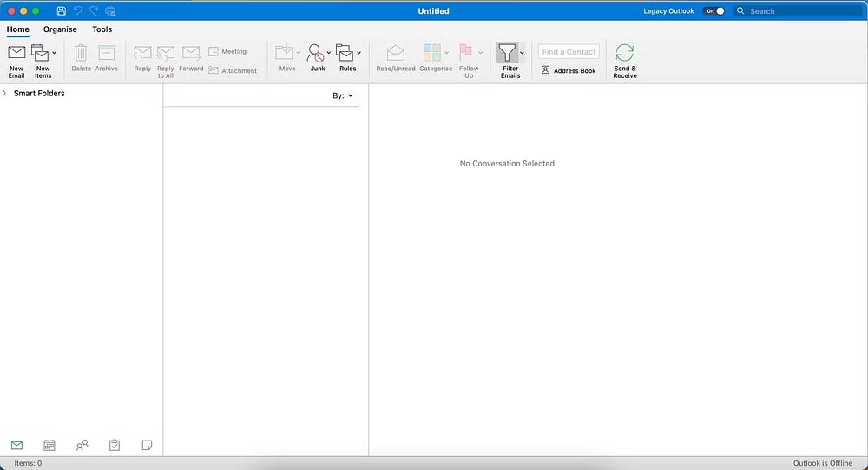Click the Read/Unread envelope icon
Viewport: 868px width, 470px height.
(x=395, y=53)
